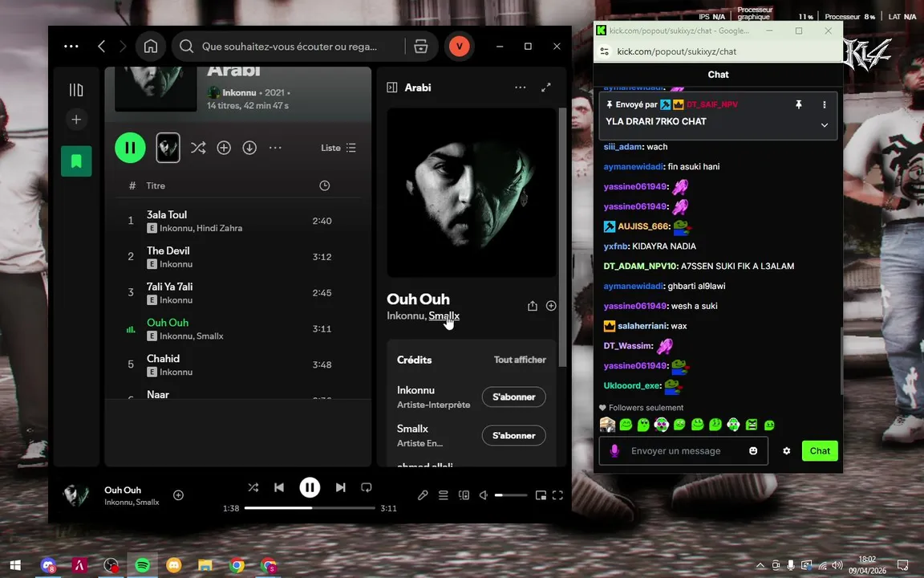The height and width of the screenshot is (578, 924).
Task: Pause playback in the bottom player bar
Action: click(310, 487)
